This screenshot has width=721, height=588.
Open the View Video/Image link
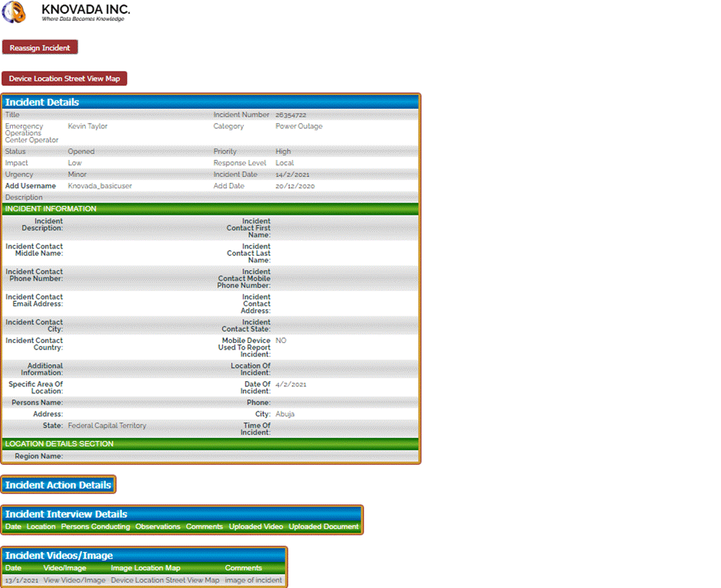[x=74, y=580]
